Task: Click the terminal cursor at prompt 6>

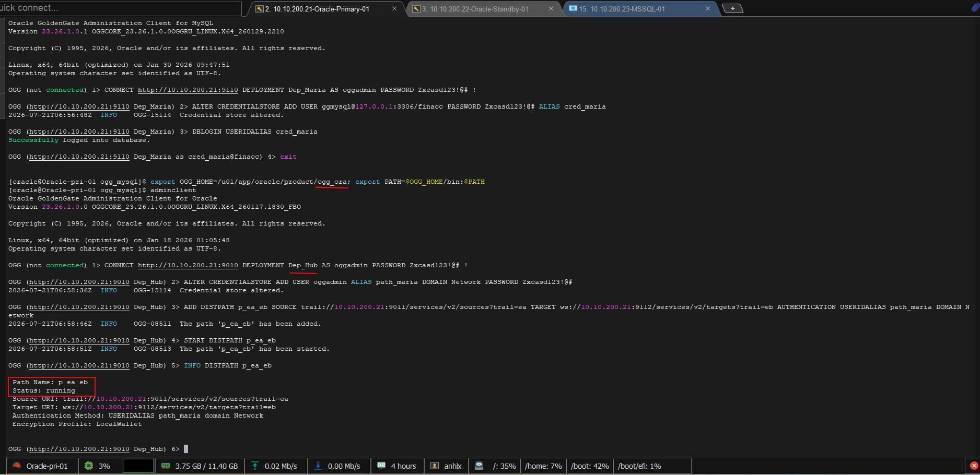Action: coord(186,449)
